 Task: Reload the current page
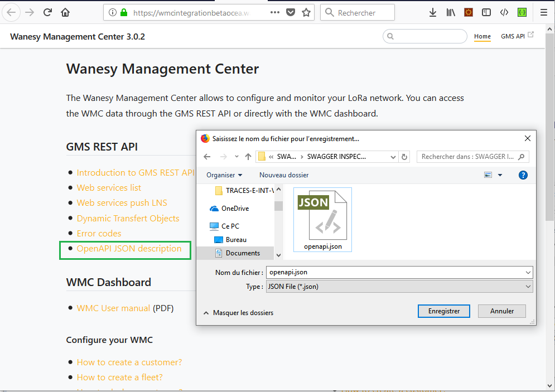point(47,12)
